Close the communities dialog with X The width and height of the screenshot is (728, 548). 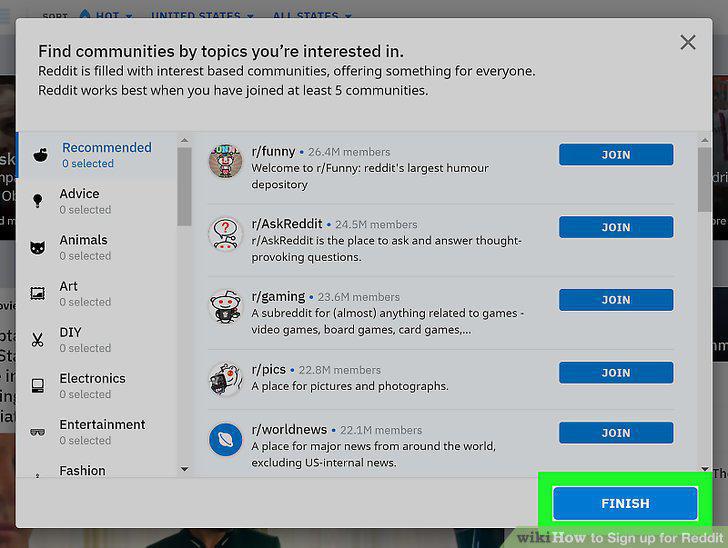[688, 42]
